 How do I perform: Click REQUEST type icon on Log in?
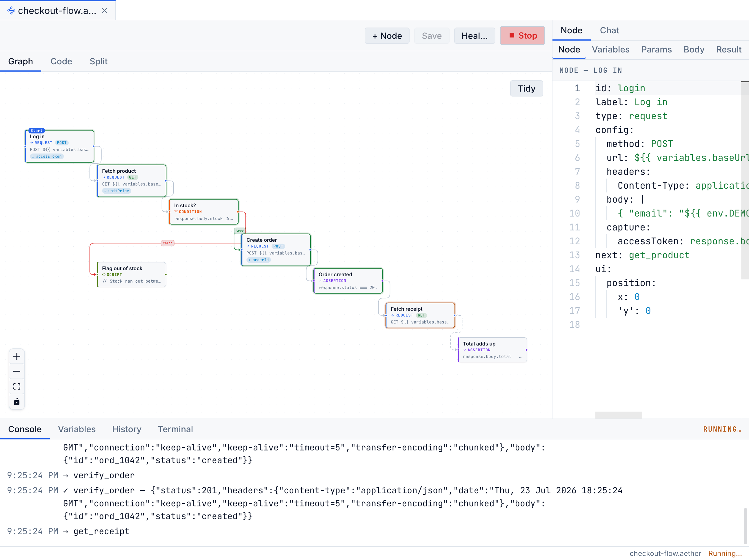(x=32, y=143)
